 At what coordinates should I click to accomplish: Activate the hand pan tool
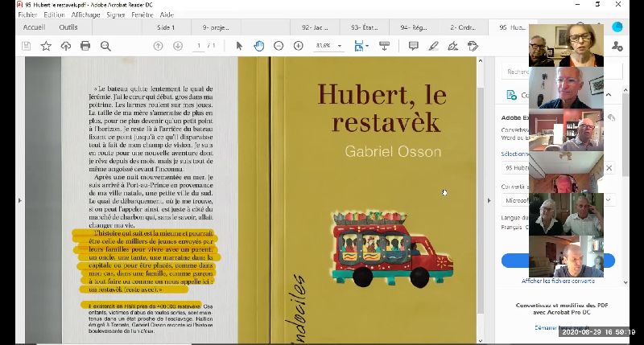click(x=258, y=46)
